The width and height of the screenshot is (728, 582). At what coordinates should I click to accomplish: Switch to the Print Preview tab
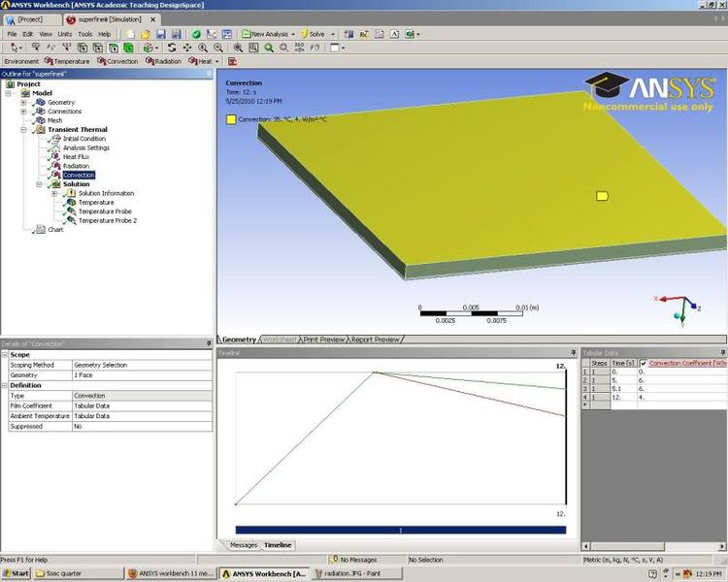tap(323, 339)
